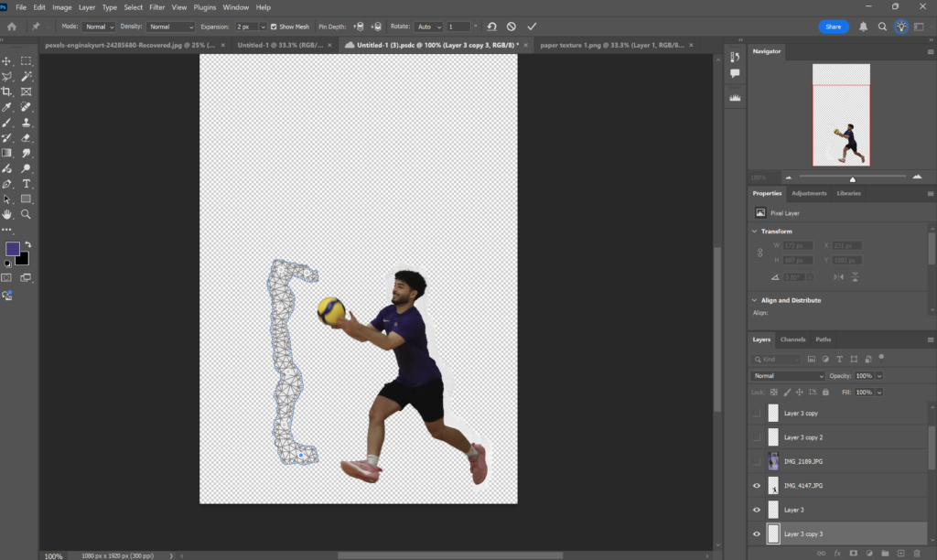Click the Share button

tap(833, 27)
